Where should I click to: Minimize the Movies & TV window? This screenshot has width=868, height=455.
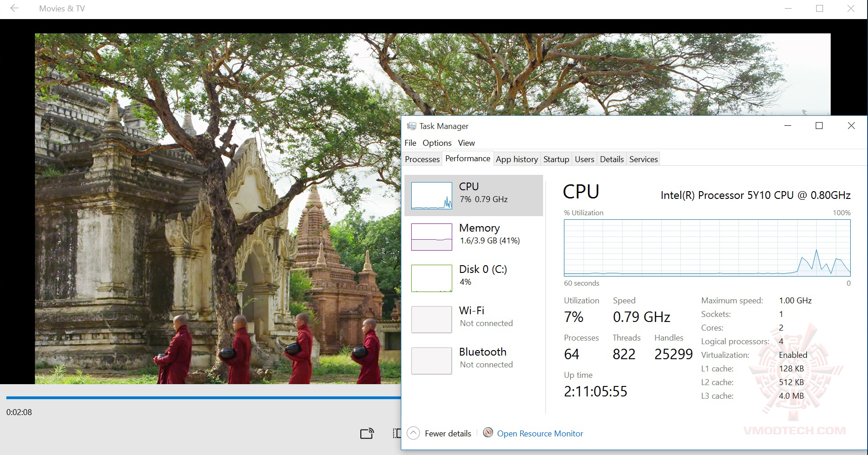click(788, 8)
